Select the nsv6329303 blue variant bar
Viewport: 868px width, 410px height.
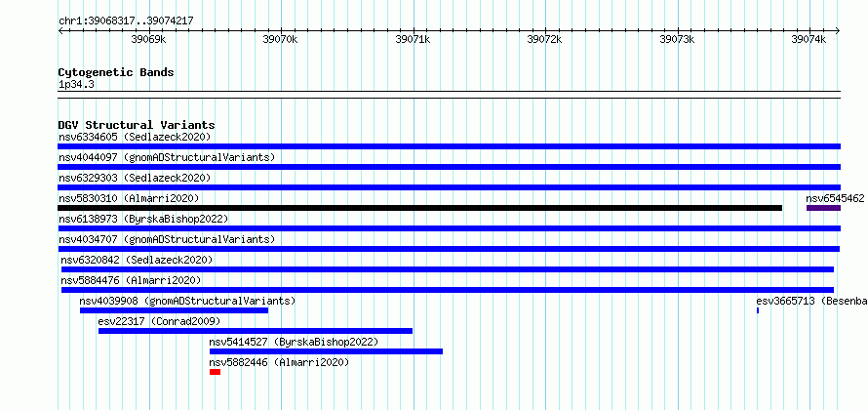coord(449,187)
